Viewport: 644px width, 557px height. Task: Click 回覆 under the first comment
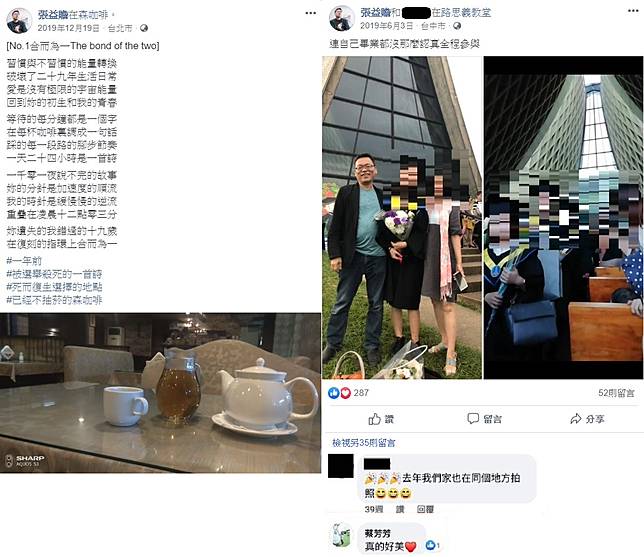425,509
